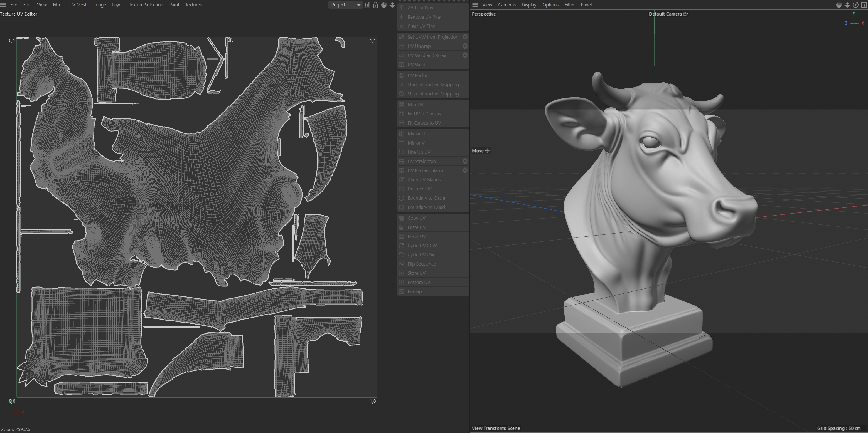Click the XYZ axis orientation gizmo
868x433 pixels.
tap(854, 19)
